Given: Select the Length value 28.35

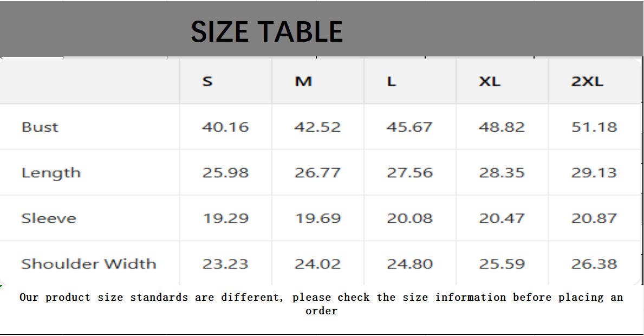Looking at the screenshot, I should click(x=502, y=173).
